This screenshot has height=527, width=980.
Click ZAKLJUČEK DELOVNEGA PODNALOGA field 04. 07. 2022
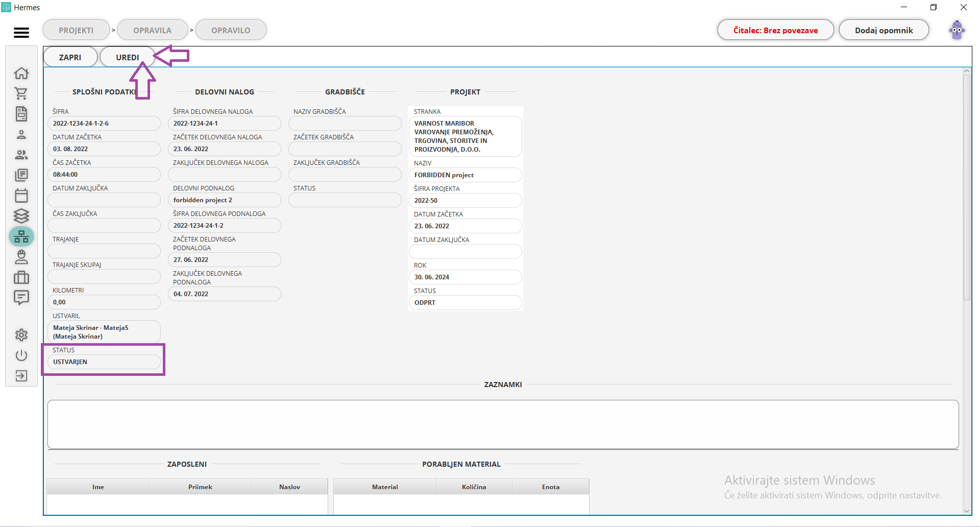pos(225,294)
